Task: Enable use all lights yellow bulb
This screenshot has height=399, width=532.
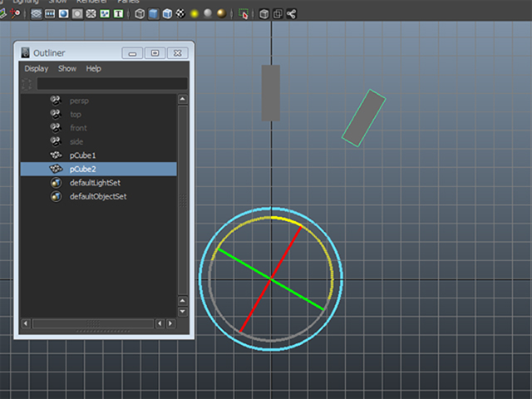Action: click(195, 13)
